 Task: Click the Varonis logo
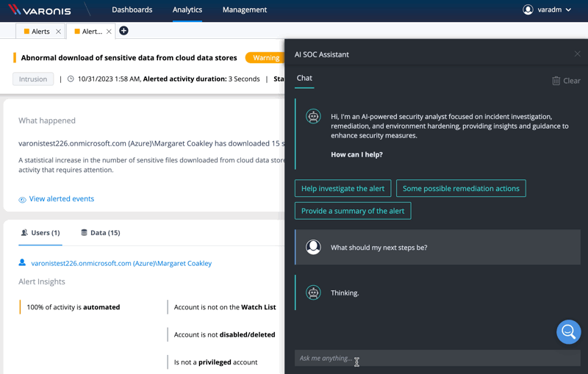coord(40,10)
